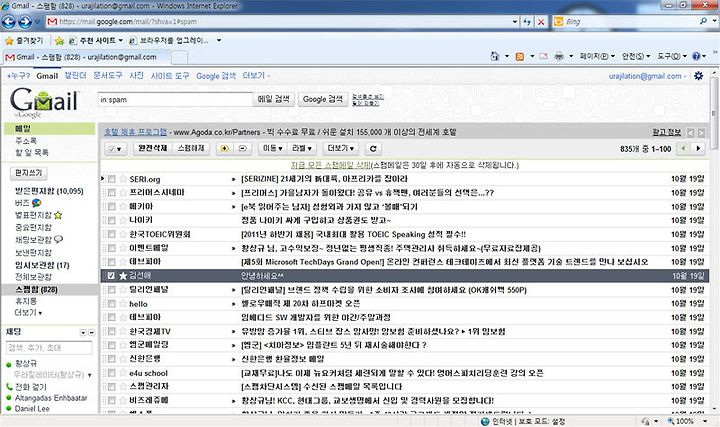Unstar the selected 안녕하세요 message
The width and height of the screenshot is (720, 427).
123,276
